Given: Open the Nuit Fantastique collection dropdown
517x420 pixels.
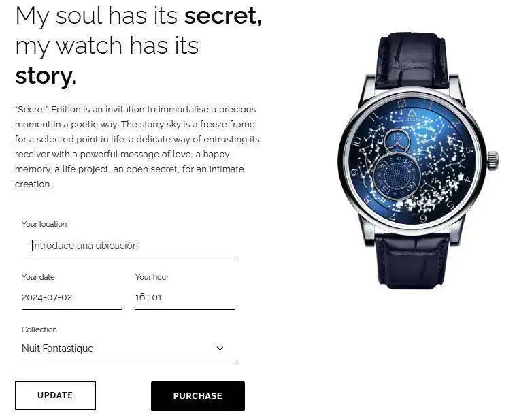Looking at the screenshot, I should pos(129,349).
